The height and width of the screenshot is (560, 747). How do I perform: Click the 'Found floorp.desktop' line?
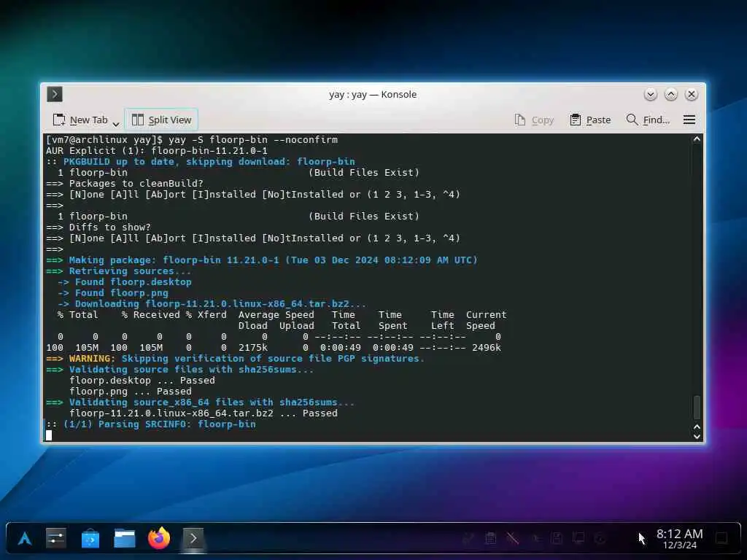pyautogui.click(x=125, y=282)
